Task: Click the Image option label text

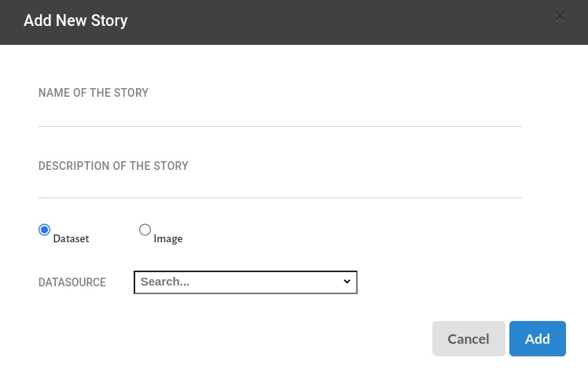Action: (x=168, y=238)
